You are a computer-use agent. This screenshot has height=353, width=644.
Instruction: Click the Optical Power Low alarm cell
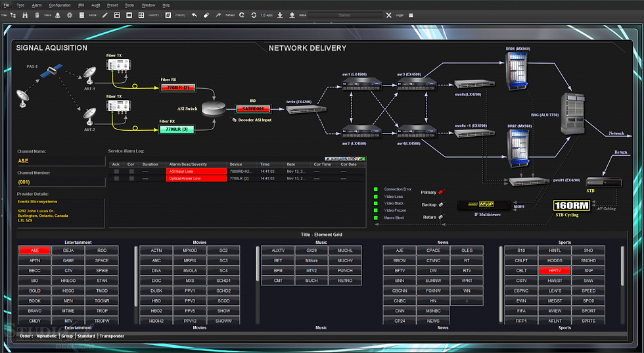(196, 179)
